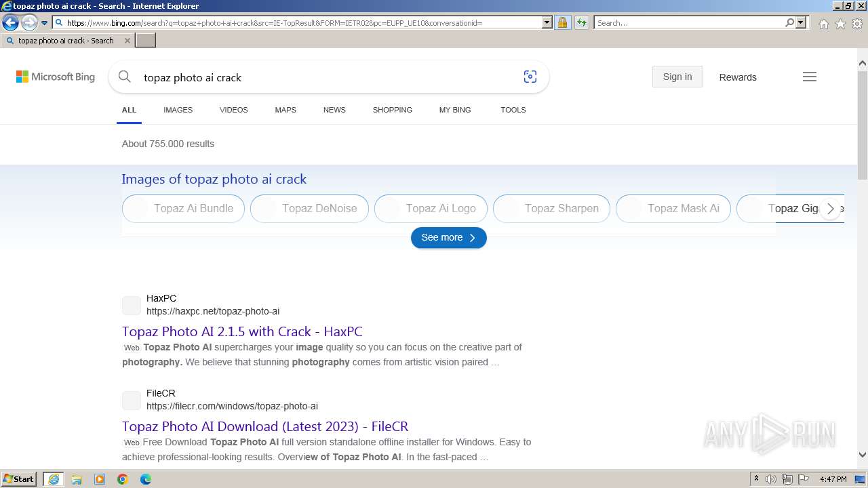Switch to the IMAGES tab
The width and height of the screenshot is (868, 488).
(178, 110)
